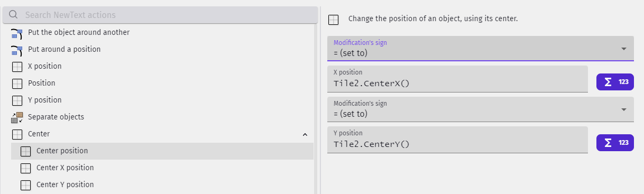Focus the Search NewText actions box
Screen dimensions: 644x194
pyautogui.click(x=160, y=15)
